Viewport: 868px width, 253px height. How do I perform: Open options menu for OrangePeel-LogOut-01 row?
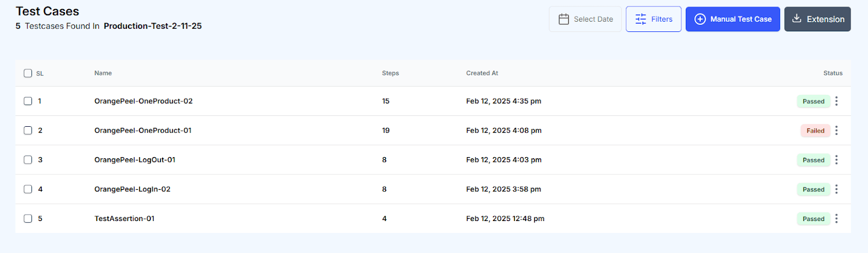837,160
